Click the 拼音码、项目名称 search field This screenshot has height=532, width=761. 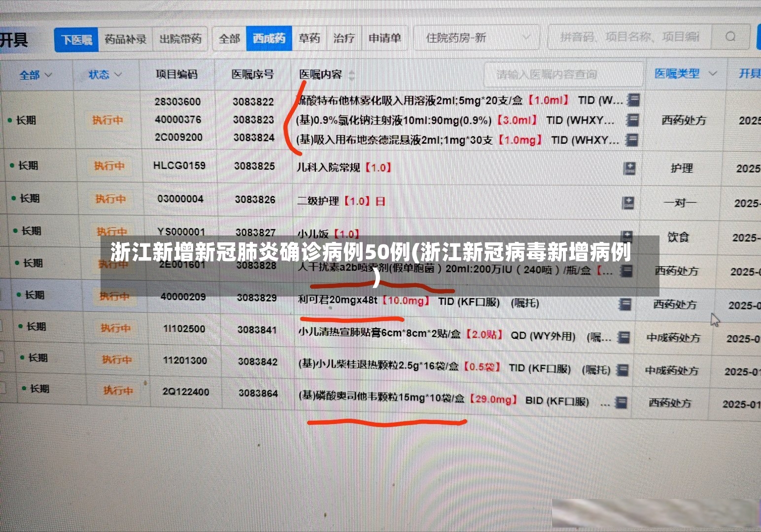point(631,36)
